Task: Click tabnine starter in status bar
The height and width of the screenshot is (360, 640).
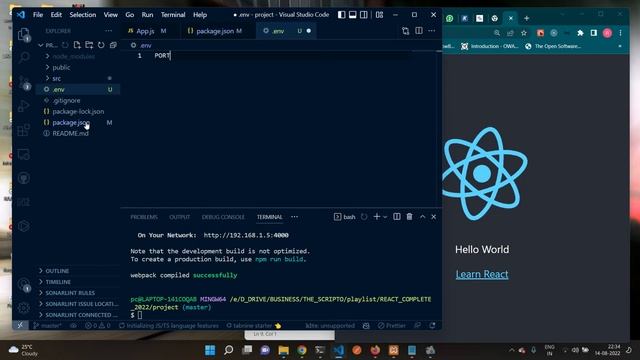Action: point(253,325)
